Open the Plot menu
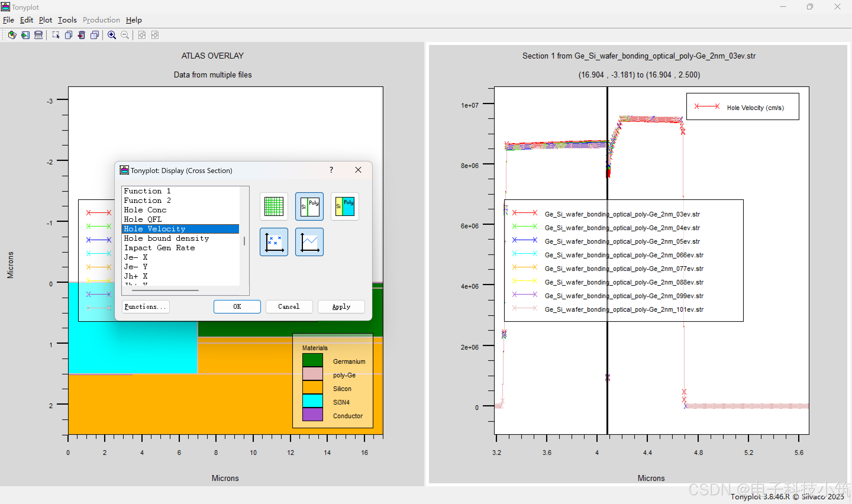This screenshot has width=852, height=504. click(45, 20)
